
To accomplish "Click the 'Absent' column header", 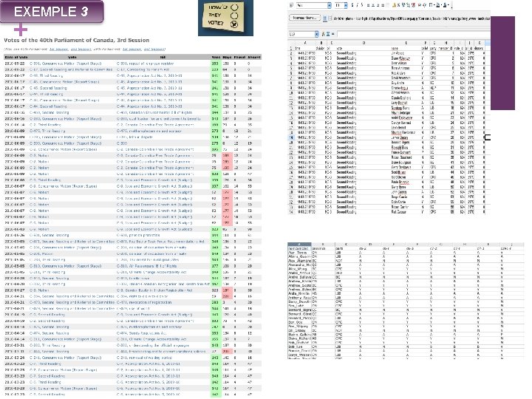I will coord(254,58).
